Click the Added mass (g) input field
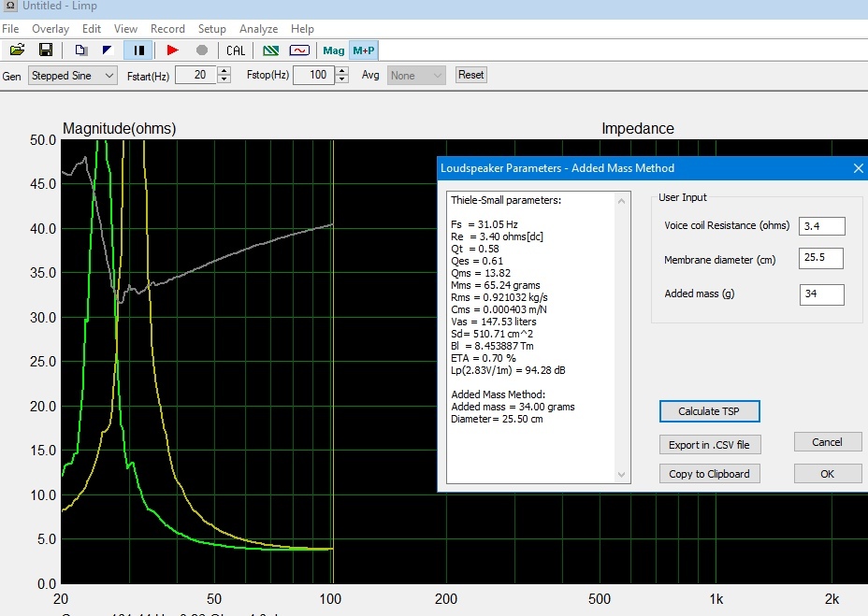The image size is (868, 616). click(822, 294)
